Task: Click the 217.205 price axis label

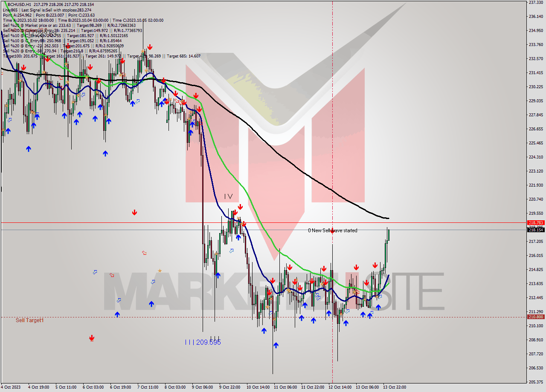Action: pyautogui.click(x=536, y=242)
